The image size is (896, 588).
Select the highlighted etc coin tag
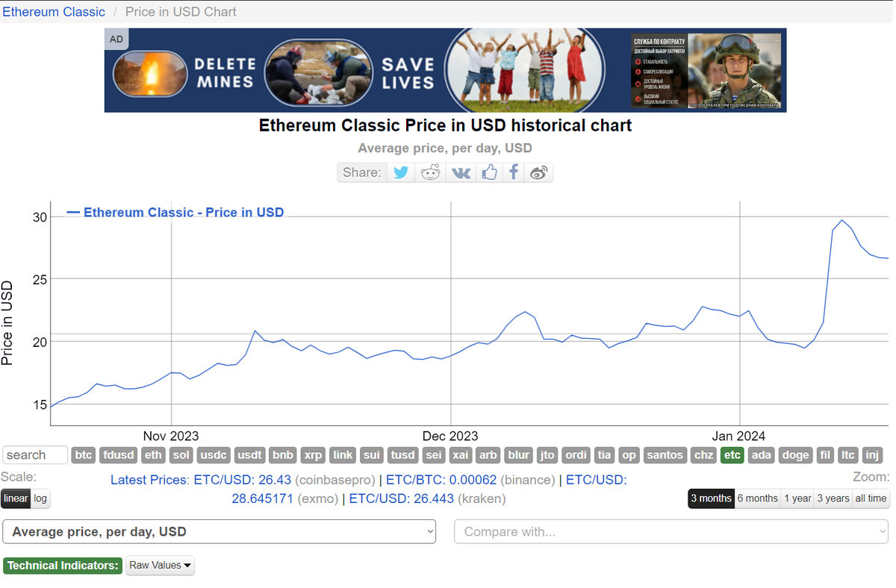coord(732,455)
